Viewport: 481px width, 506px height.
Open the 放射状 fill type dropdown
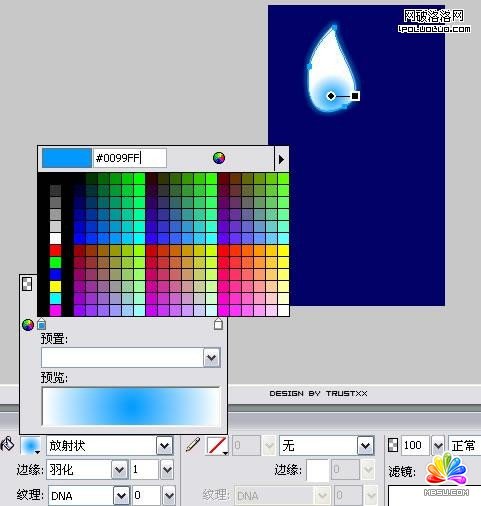point(164,446)
